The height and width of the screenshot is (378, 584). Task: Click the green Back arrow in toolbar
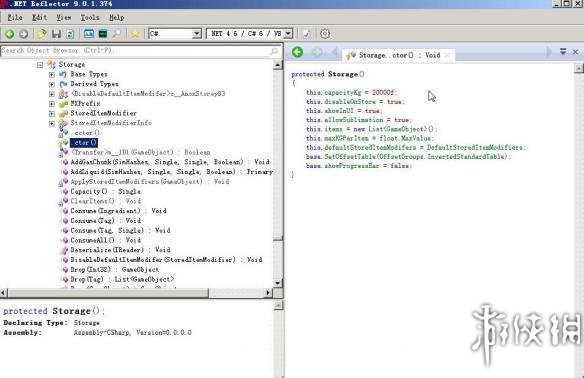[x=10, y=34]
